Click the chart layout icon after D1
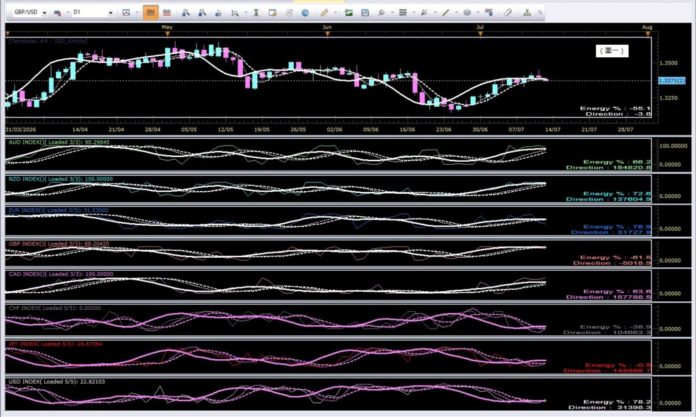This screenshot has width=696, height=417. click(126, 13)
